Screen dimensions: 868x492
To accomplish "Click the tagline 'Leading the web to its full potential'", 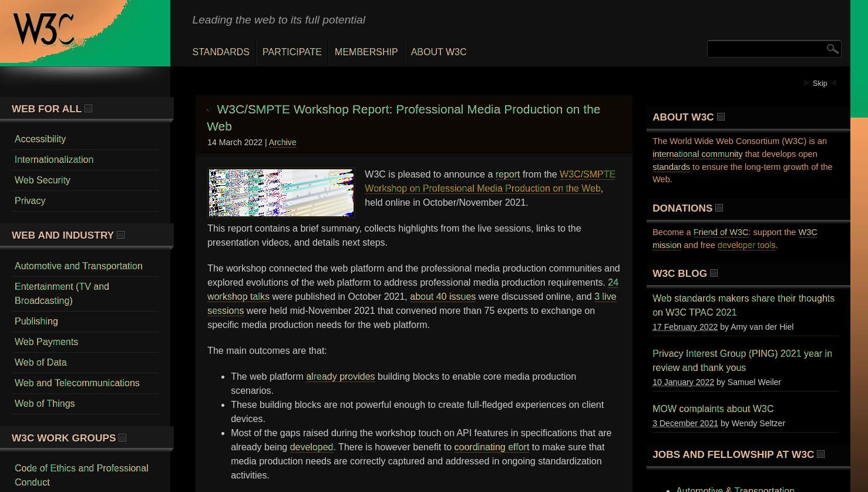I will (279, 20).
